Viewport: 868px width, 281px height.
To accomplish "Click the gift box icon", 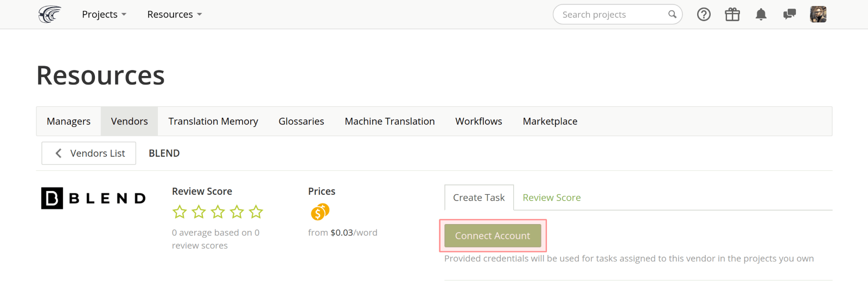I will point(732,15).
